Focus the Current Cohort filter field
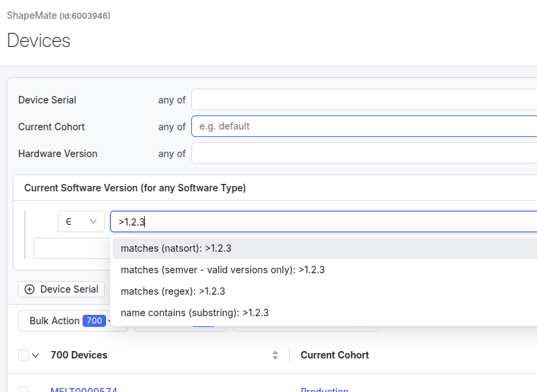537x392 pixels. (x=364, y=126)
